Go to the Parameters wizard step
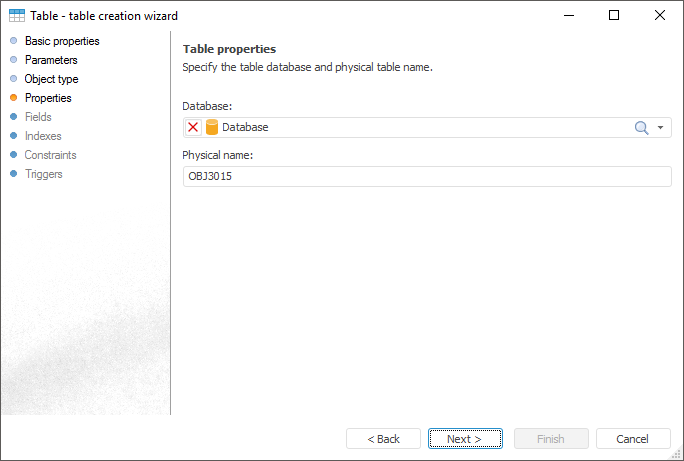Image resolution: width=684 pixels, height=461 pixels. [x=51, y=60]
